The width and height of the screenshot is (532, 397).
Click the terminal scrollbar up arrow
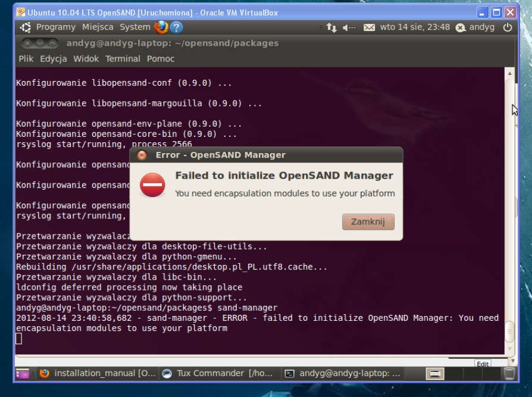click(x=509, y=73)
